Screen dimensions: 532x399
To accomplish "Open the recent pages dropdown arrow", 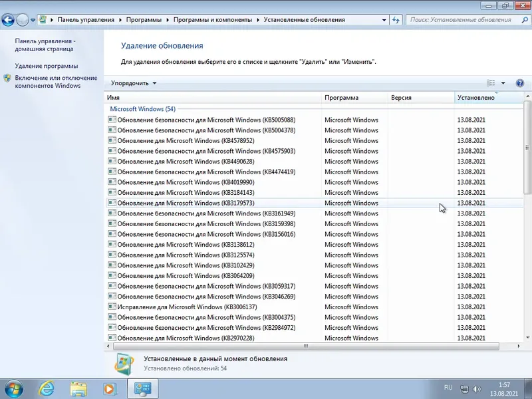I will coord(33,20).
